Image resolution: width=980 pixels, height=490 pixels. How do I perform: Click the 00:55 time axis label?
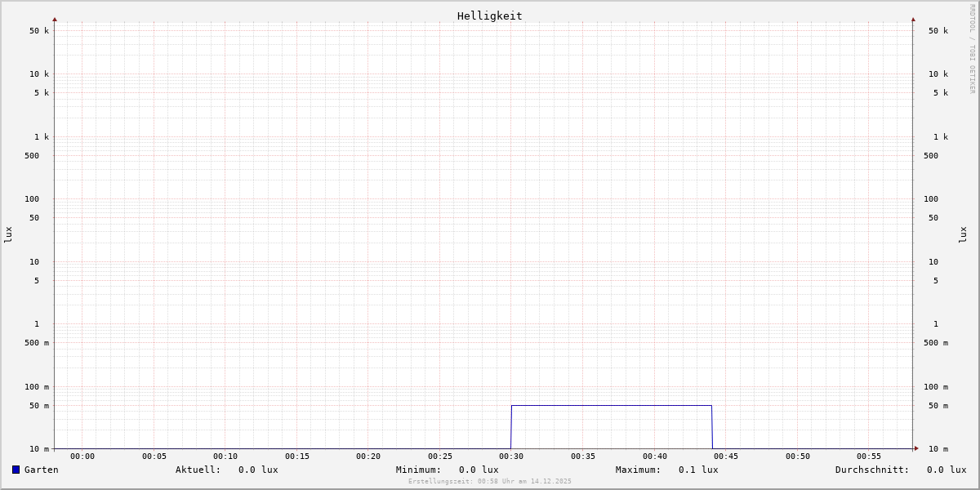pos(869,457)
